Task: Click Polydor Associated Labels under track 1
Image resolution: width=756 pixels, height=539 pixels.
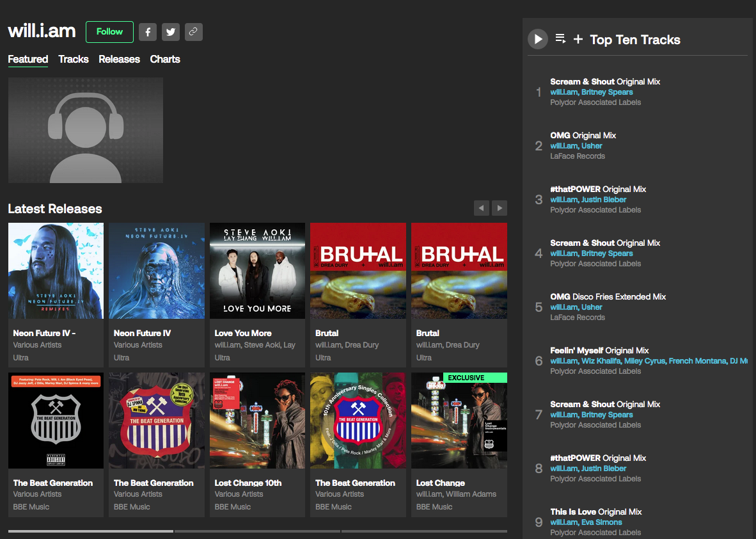Action: (595, 102)
